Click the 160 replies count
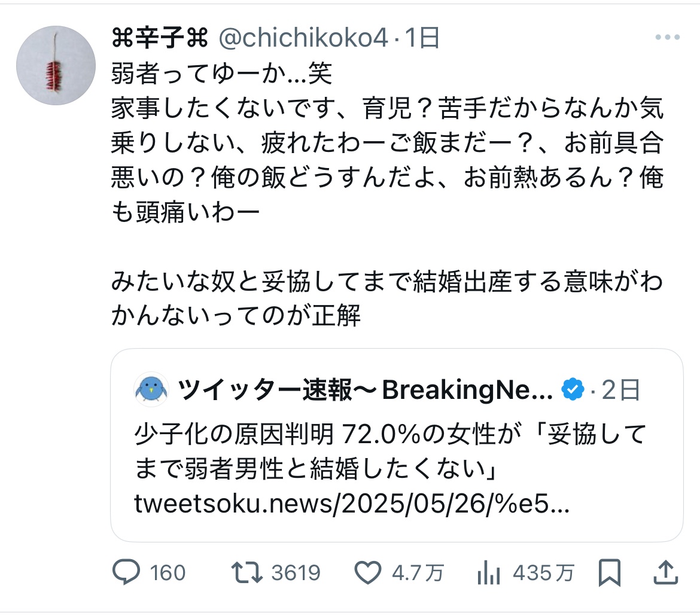Image resolution: width=700 pixels, height=616 pixels. point(168,573)
